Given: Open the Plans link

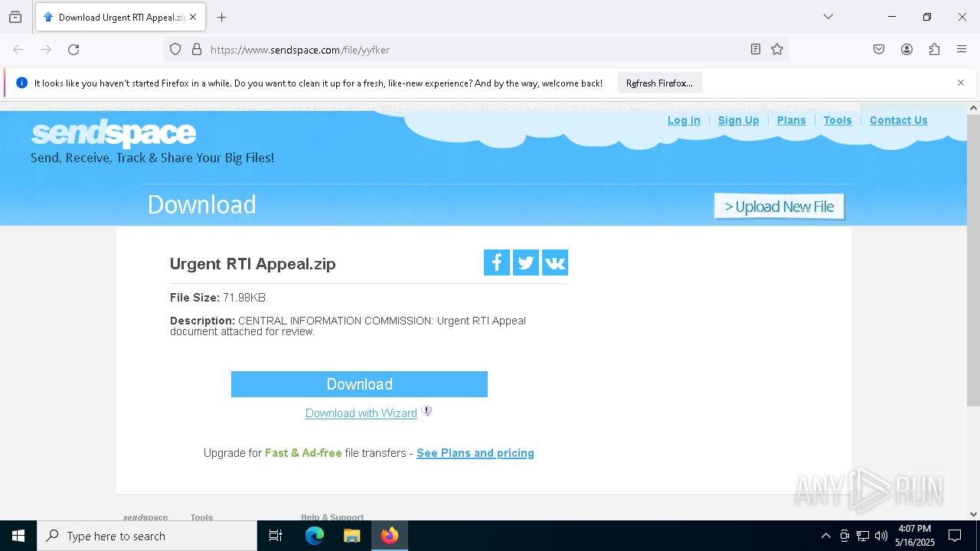Looking at the screenshot, I should pos(792,120).
